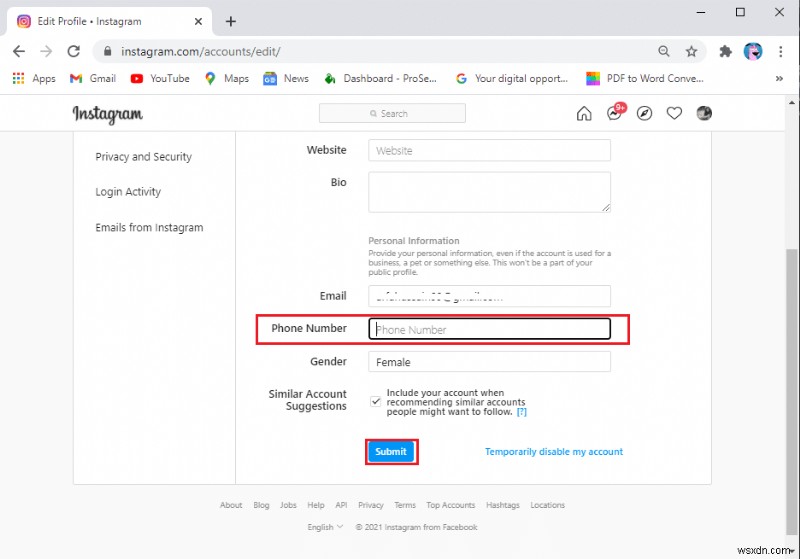Viewport: 800px width, 559px height.
Task: Open a new browser tab
Action: (x=231, y=21)
